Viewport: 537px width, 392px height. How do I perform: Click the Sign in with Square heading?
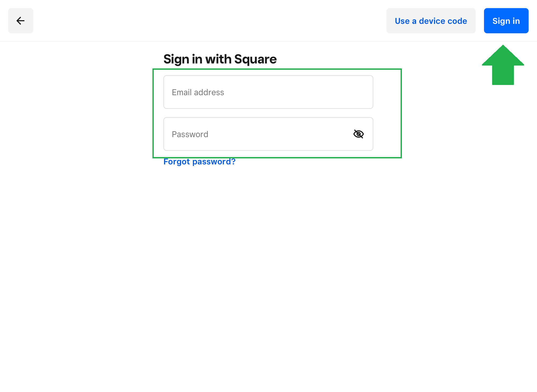[220, 59]
